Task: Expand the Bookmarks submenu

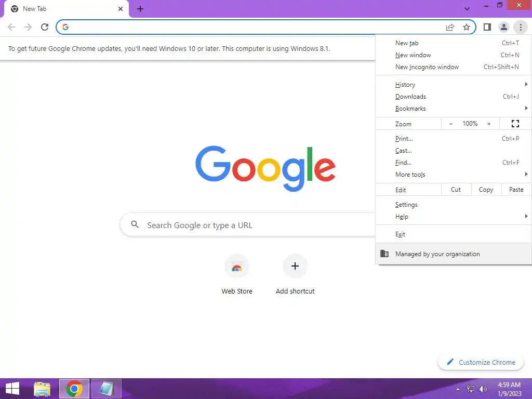Action: 454,108
